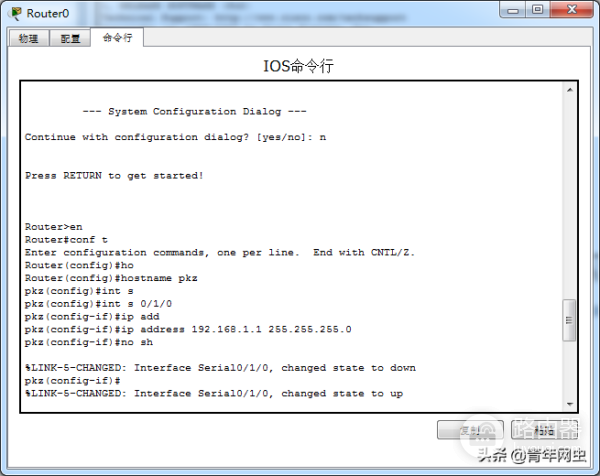
Task: Click the Router0 window icon in title bar
Action: click(x=16, y=13)
